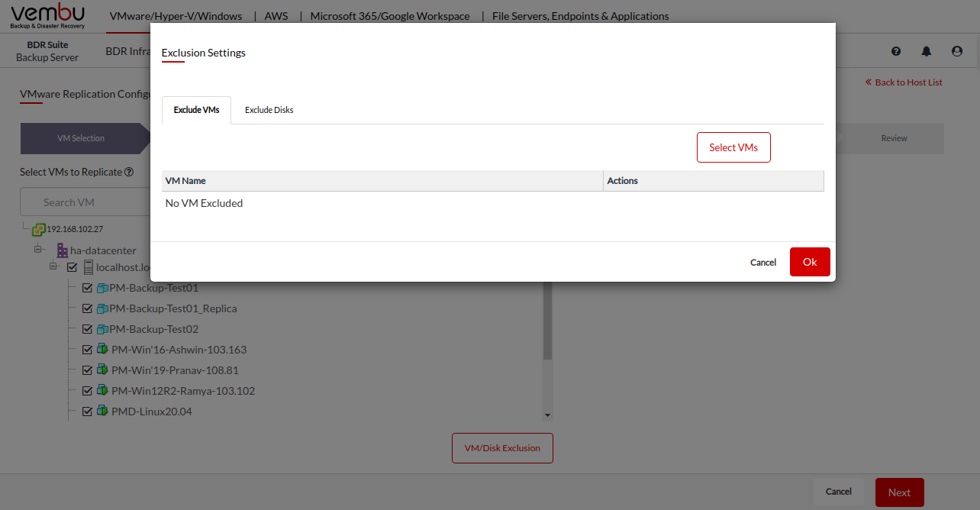Click the ha-datacenter icon in tree

click(63, 250)
